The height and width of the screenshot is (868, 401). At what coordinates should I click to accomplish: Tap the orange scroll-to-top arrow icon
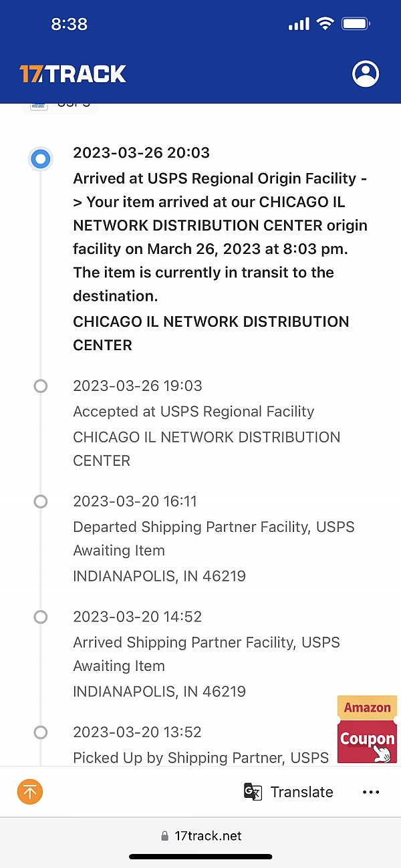[x=30, y=792]
